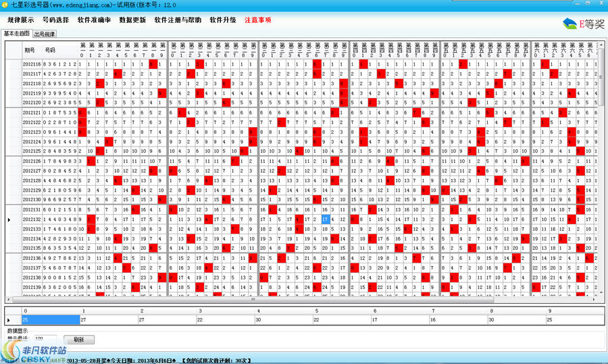Click the E等奖 logo at top right
Image resolution: width=608 pixels, height=364 pixels.
(x=583, y=24)
